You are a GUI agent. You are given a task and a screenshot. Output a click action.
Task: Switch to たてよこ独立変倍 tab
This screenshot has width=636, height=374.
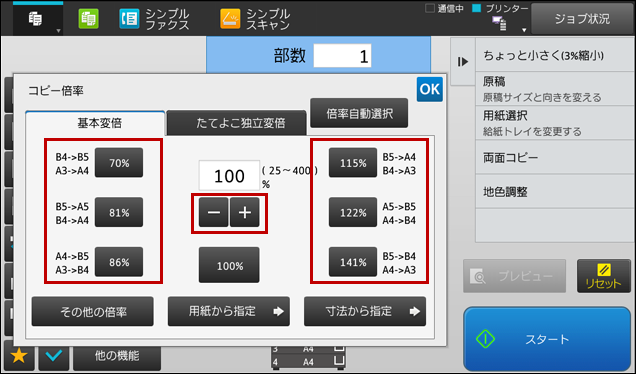236,123
